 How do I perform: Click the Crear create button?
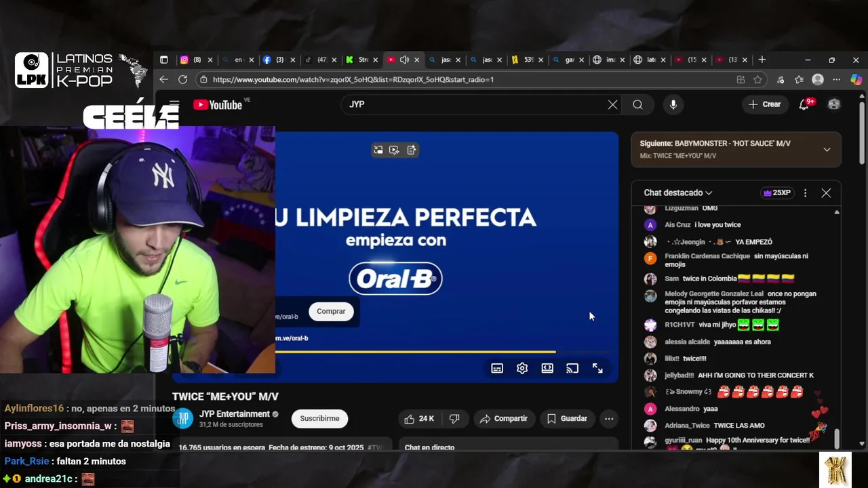pyautogui.click(x=765, y=104)
